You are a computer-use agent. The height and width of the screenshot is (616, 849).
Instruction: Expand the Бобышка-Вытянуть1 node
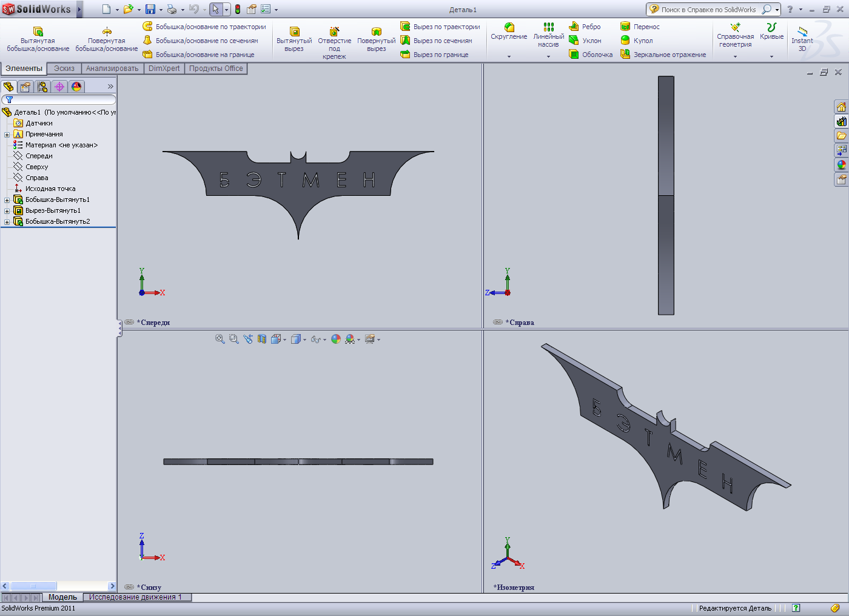pos(7,200)
